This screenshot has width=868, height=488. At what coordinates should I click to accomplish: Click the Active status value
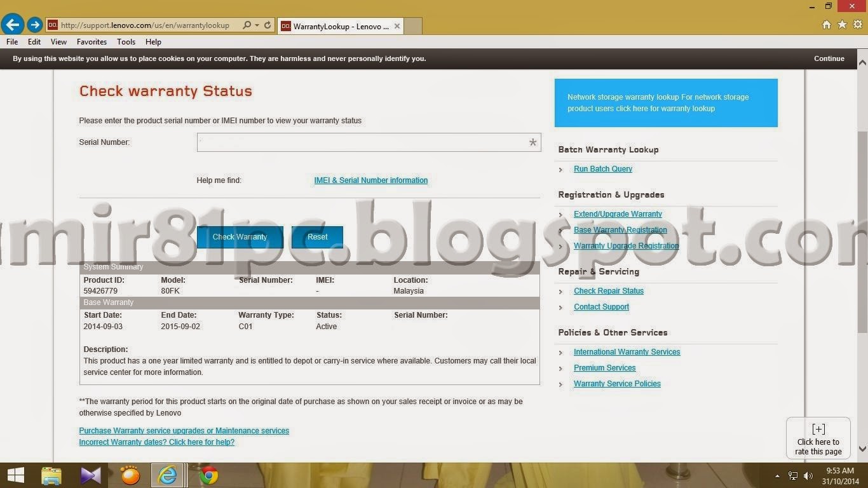point(327,327)
